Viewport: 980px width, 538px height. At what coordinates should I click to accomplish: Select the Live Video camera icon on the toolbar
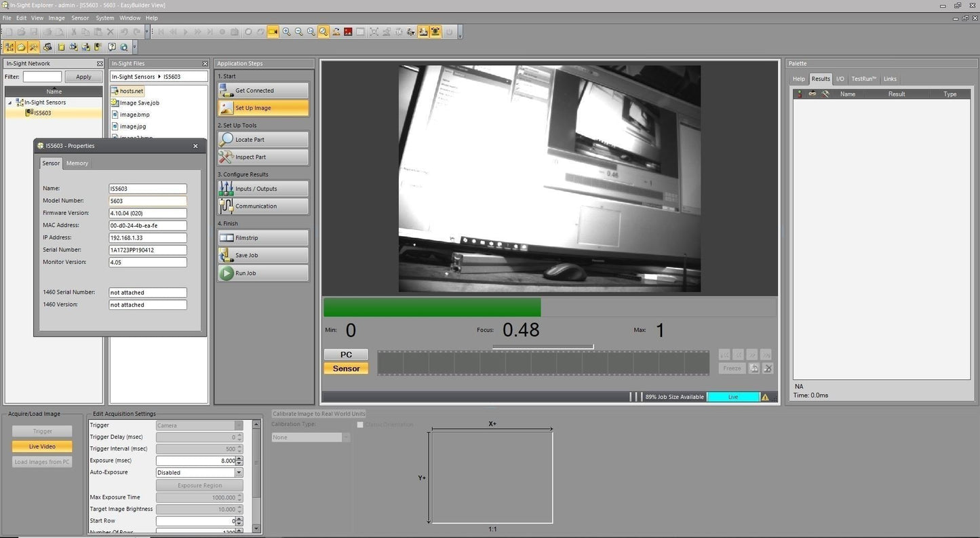point(273,32)
